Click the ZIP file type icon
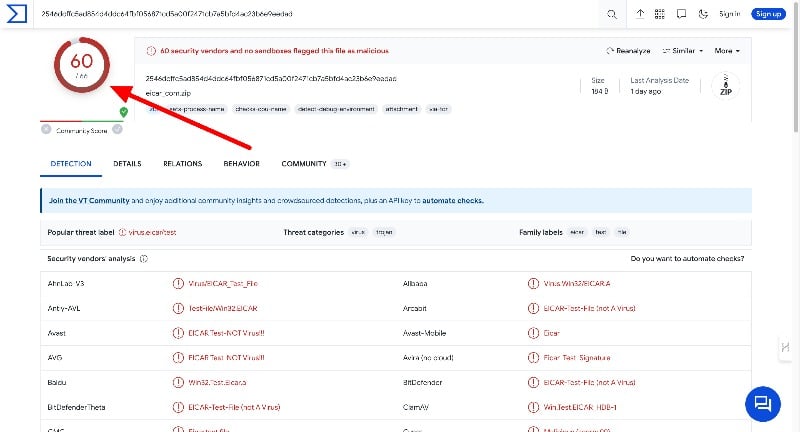 point(726,86)
